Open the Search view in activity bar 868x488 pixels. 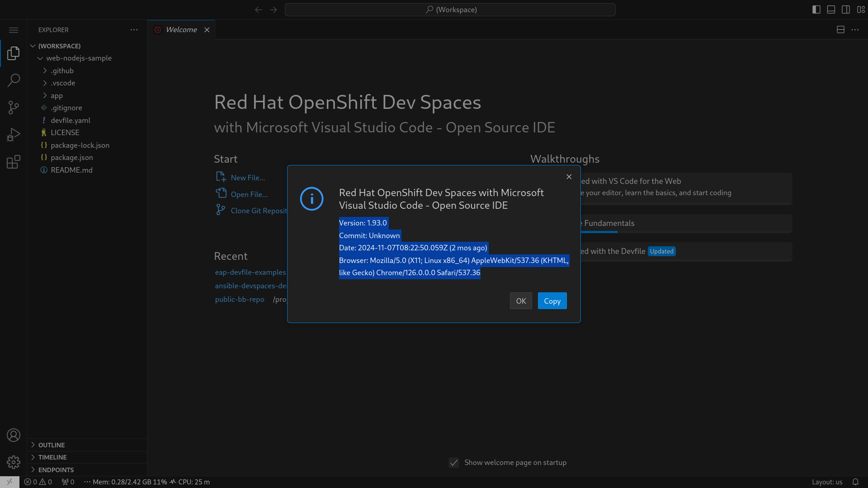(x=14, y=80)
